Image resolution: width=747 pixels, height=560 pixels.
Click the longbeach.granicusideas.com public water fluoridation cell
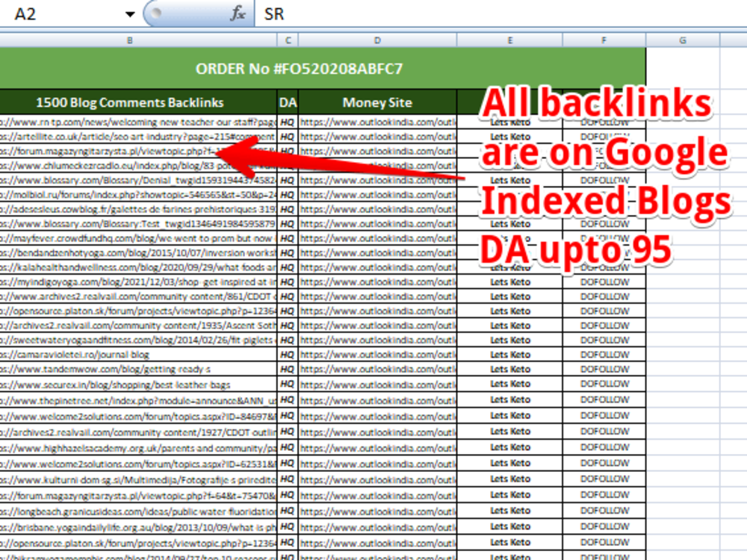tap(138, 511)
